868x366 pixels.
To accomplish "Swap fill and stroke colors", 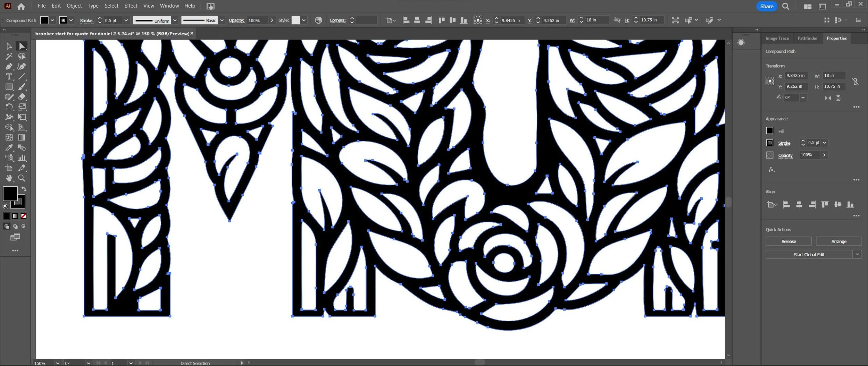I will click(24, 189).
